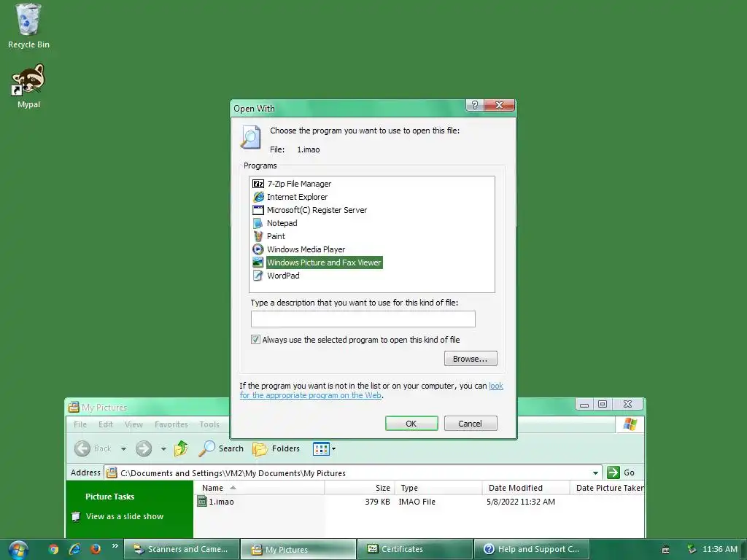The width and height of the screenshot is (747, 560).
Task: Click the Date Picture Taken column header
Action: point(607,488)
